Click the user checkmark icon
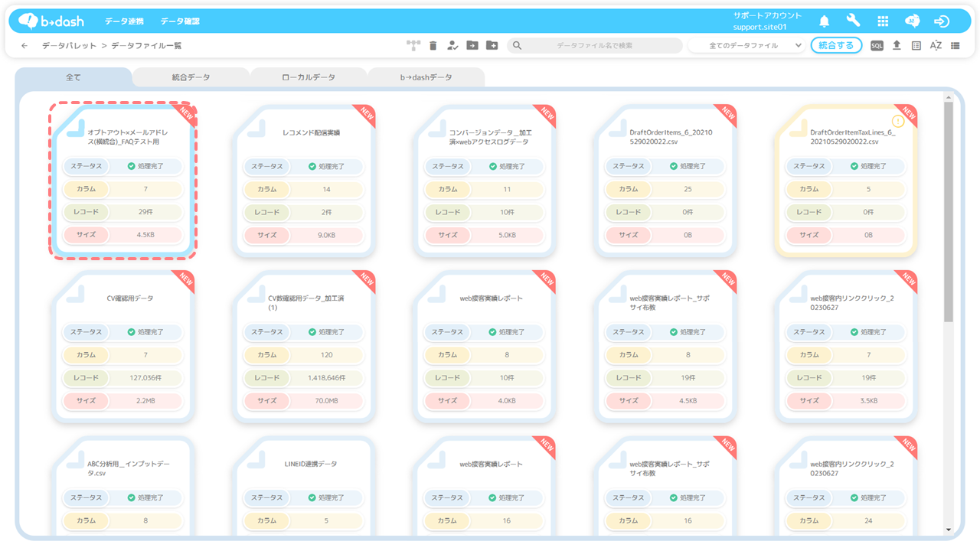Screen dimensions: 980x551 pos(452,46)
